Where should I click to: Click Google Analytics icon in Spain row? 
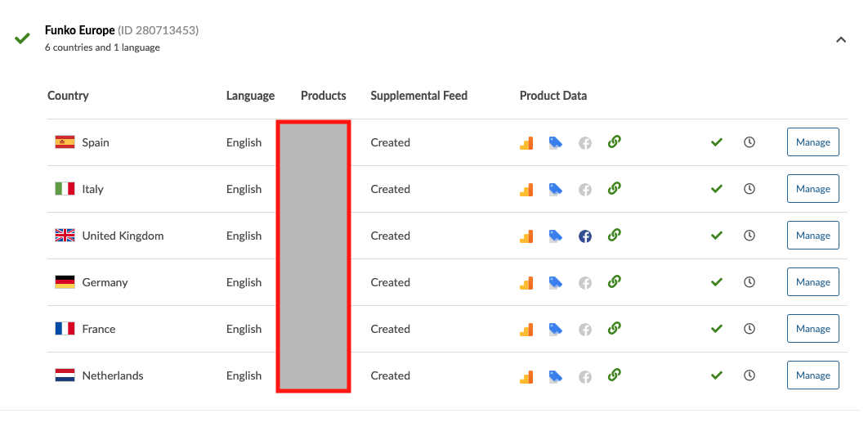[526, 143]
